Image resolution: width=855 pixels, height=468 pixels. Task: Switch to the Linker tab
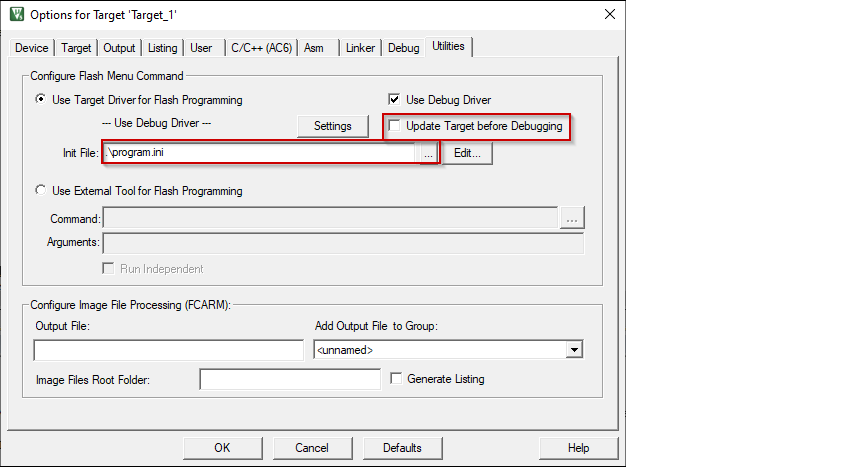[360, 48]
